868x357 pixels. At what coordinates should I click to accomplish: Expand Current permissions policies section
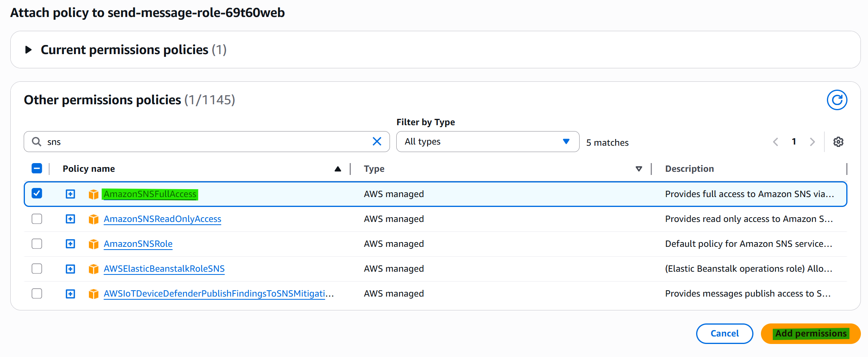click(x=28, y=50)
